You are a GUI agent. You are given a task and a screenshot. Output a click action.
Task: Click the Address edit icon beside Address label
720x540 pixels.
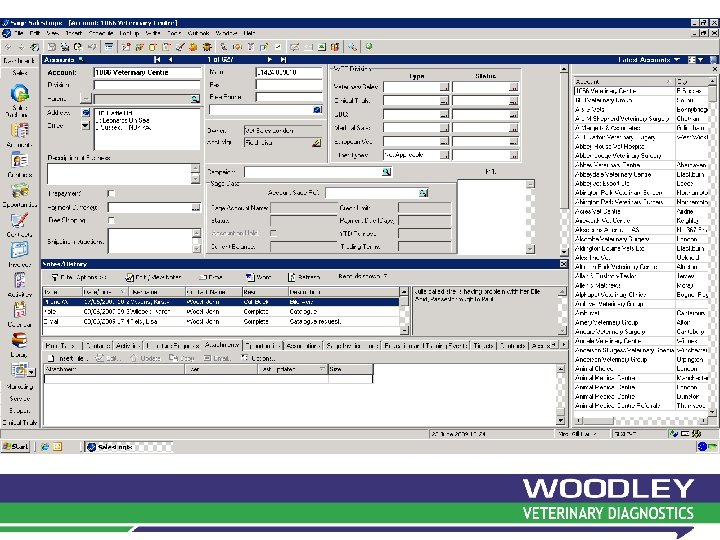(x=85, y=112)
